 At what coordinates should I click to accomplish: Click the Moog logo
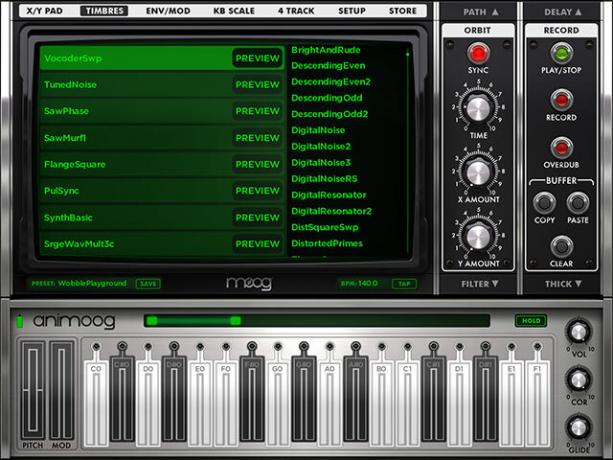pyautogui.click(x=249, y=283)
